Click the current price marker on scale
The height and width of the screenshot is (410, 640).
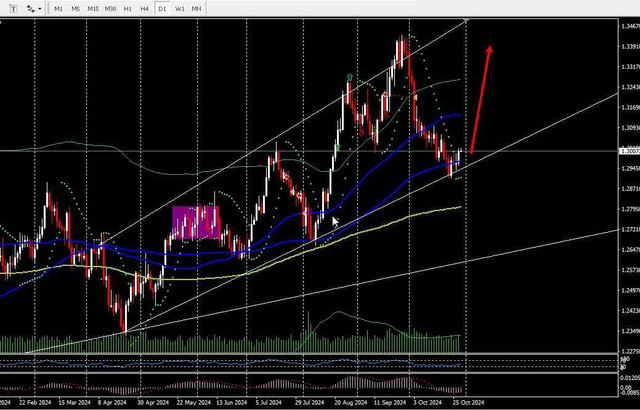pos(629,151)
